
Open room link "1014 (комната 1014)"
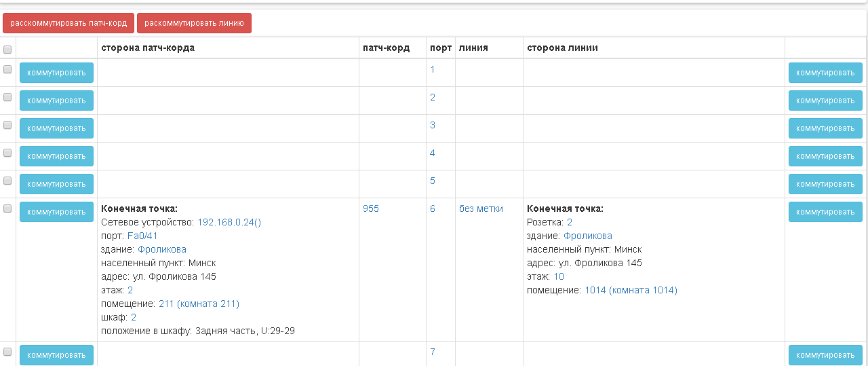pos(631,290)
